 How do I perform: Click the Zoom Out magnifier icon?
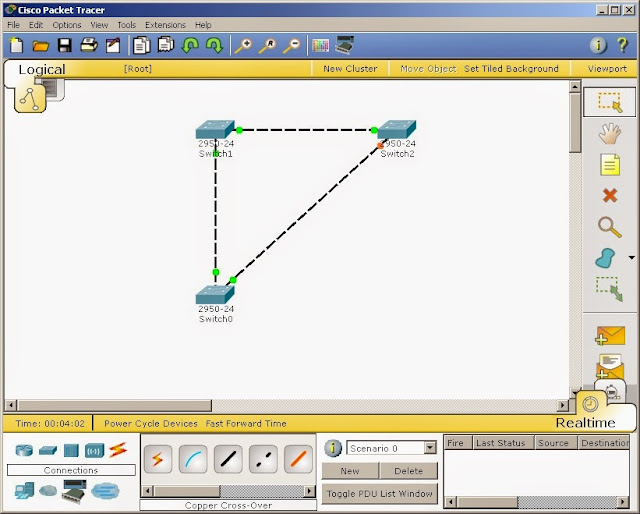292,45
